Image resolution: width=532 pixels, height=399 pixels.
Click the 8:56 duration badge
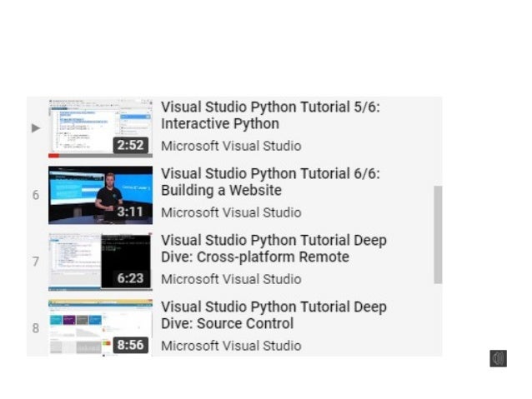[131, 345]
